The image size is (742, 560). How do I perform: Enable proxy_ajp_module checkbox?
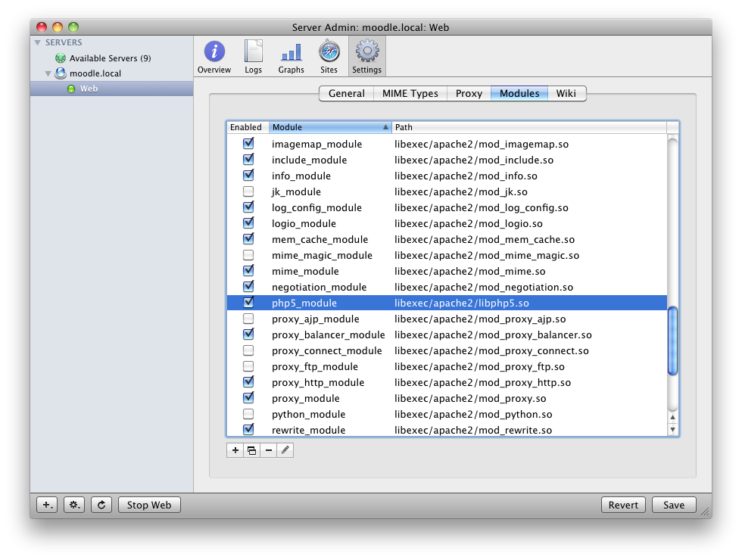pos(248,319)
